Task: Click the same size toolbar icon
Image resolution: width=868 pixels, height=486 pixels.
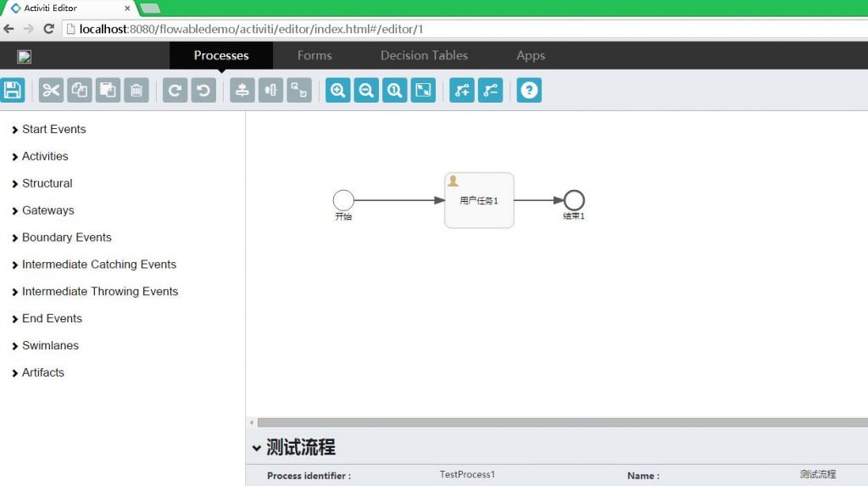Action: coord(299,90)
